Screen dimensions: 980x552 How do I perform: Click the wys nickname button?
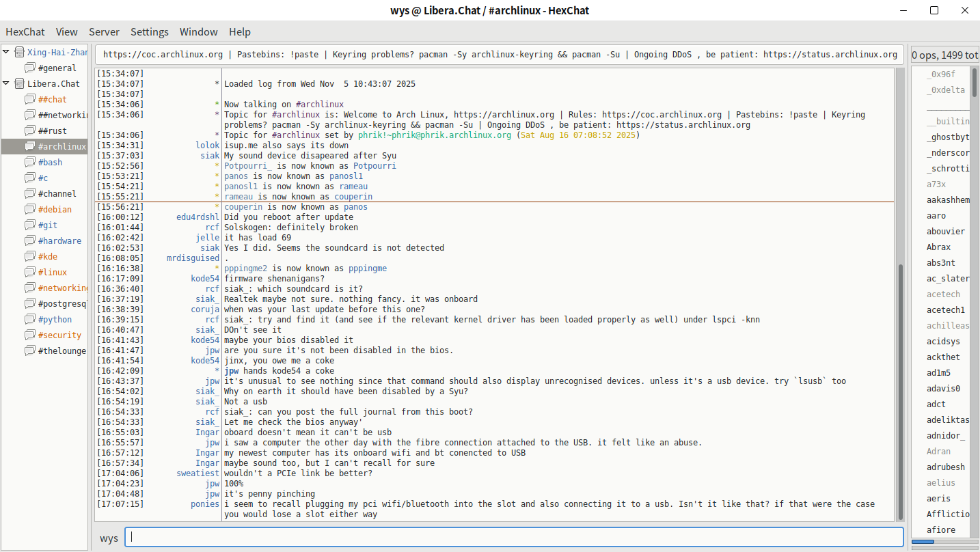[109, 538]
